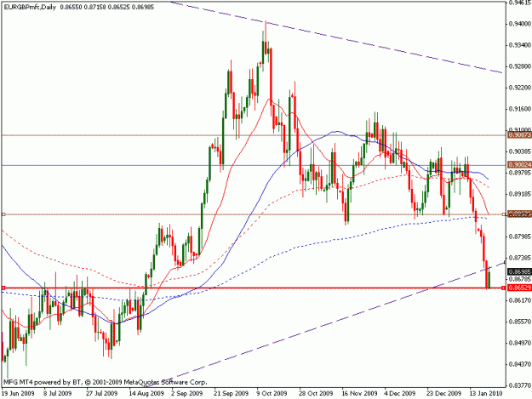Click the 0.94000 price axis label

(520, 24)
